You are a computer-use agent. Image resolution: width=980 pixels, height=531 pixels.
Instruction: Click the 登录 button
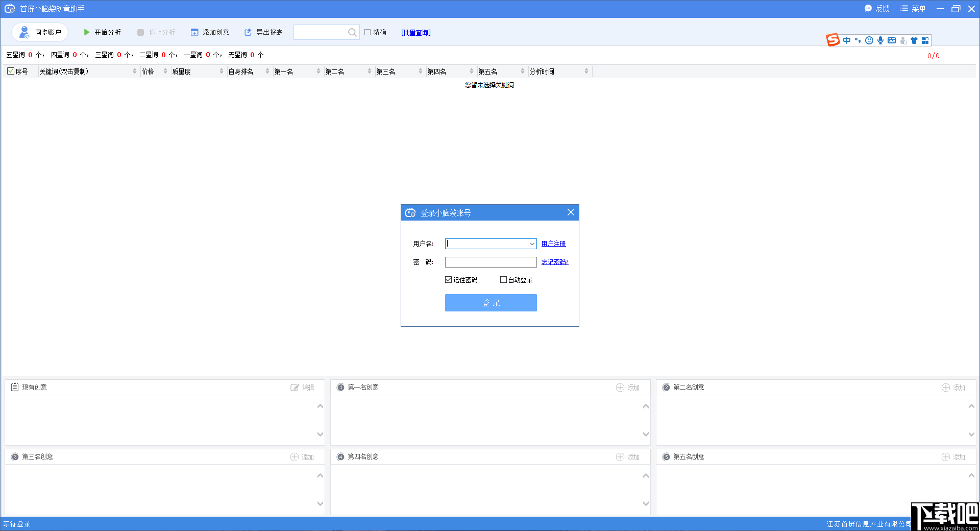pyautogui.click(x=491, y=302)
